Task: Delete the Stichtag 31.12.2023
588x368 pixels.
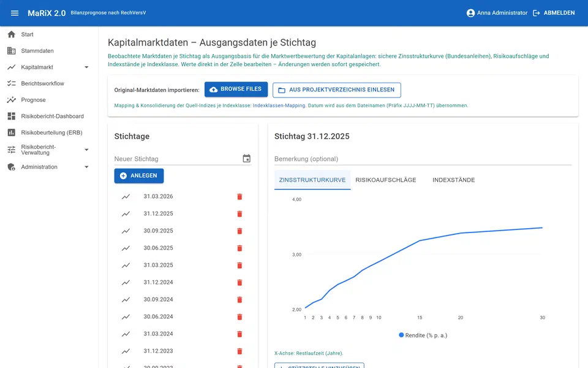Action: [239, 351]
